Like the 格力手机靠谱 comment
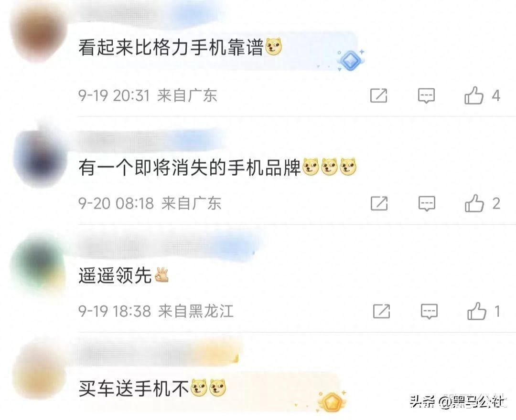The image size is (516, 420). coord(473,95)
